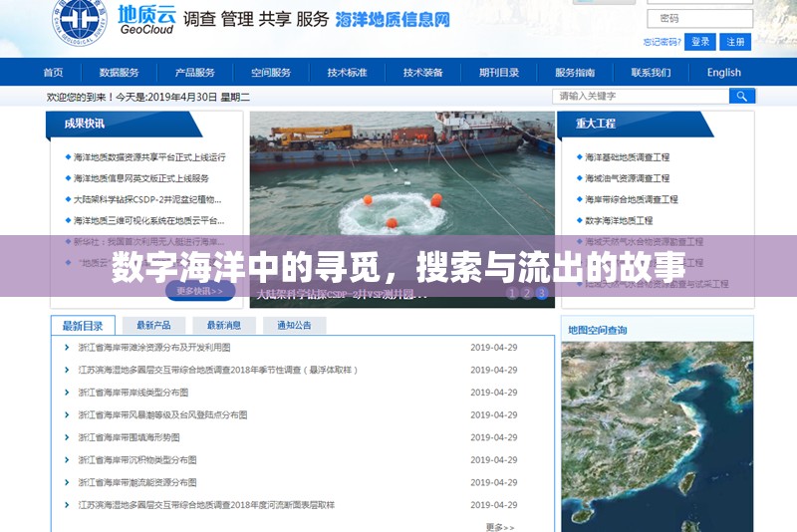797x532 pixels.
Task: Click the 注册 button
Action: pos(735,42)
